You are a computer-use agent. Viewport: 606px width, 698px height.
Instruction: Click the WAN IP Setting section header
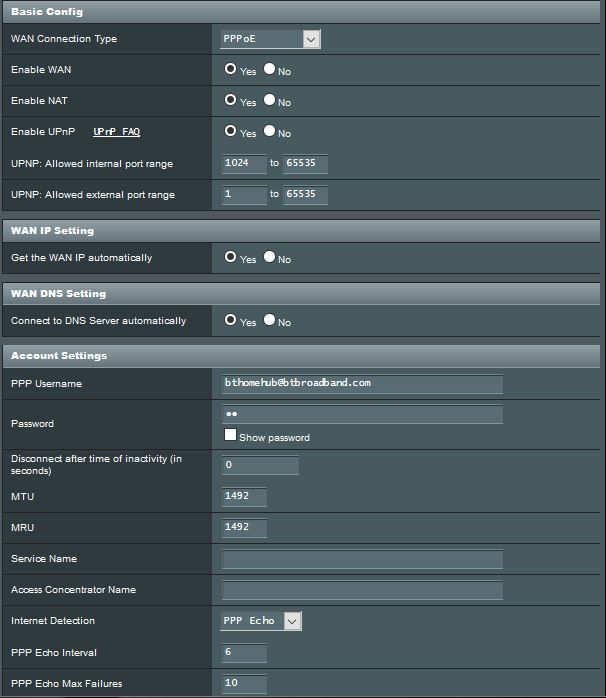[301, 231]
